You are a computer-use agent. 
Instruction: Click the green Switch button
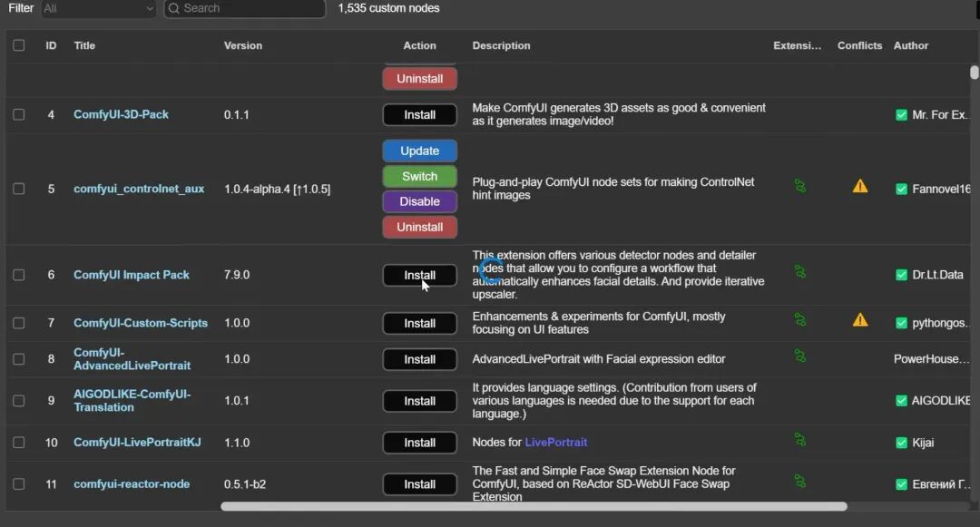pos(420,177)
